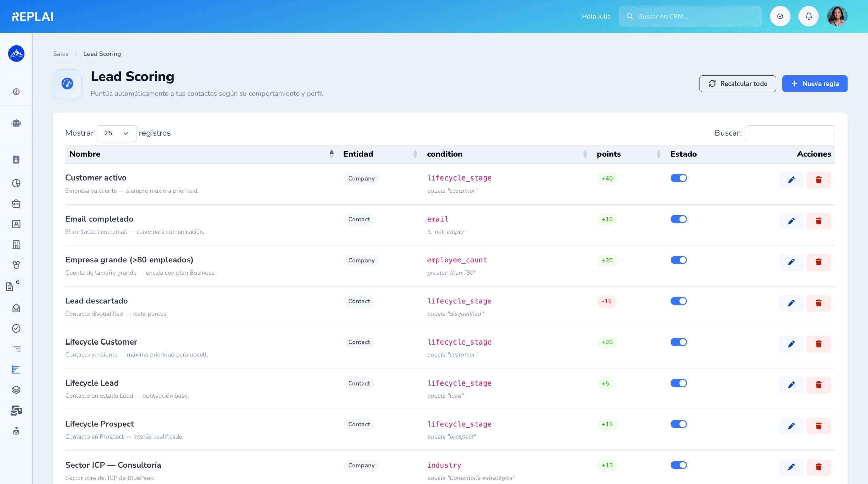Sort table by condition column
Viewport: 868px width, 484px height.
508,154
